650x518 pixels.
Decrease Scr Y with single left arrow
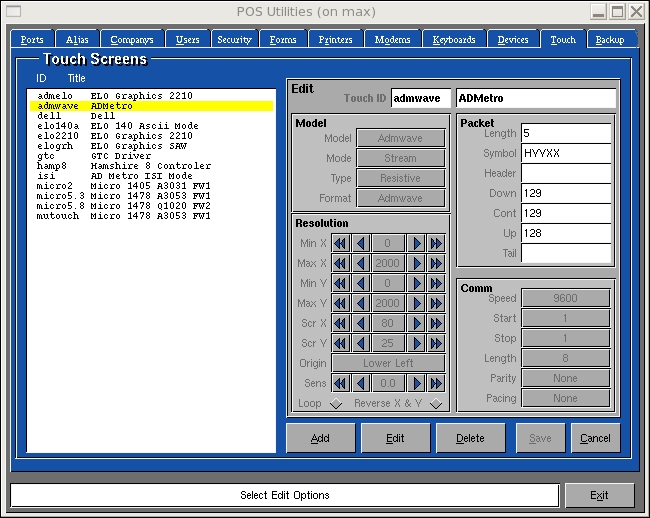click(x=361, y=343)
